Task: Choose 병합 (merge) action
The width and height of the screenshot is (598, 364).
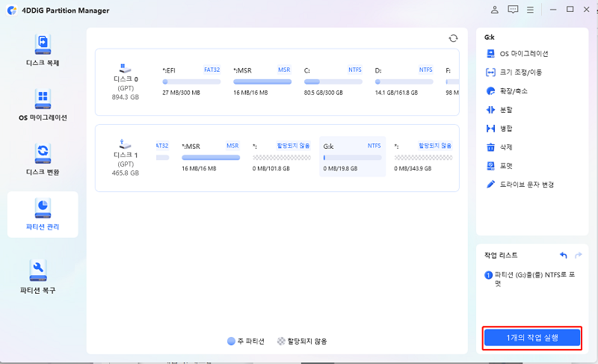Action: coord(499,129)
